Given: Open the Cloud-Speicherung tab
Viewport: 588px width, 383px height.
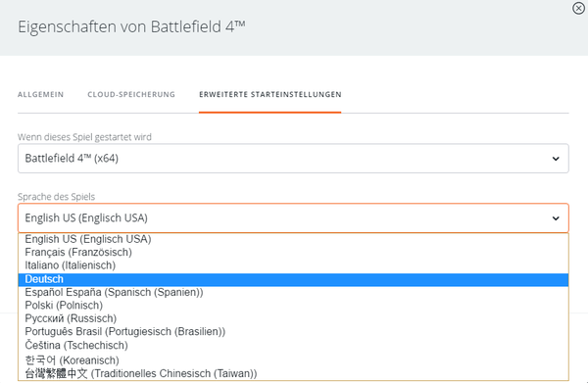Looking at the screenshot, I should pyautogui.click(x=131, y=94).
